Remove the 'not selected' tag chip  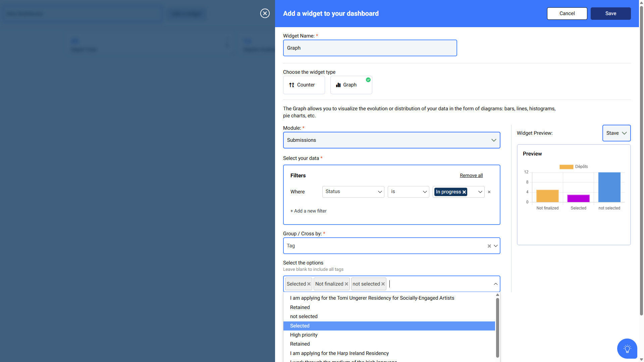[x=383, y=284]
